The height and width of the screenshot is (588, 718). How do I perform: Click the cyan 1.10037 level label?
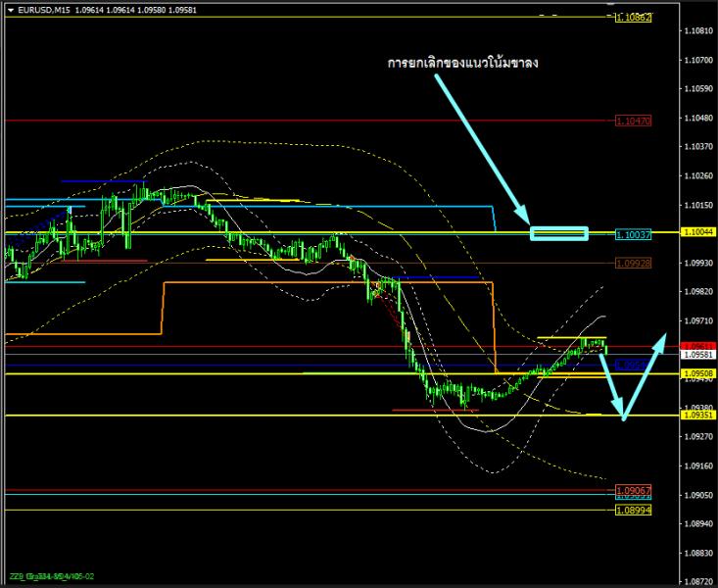click(634, 234)
